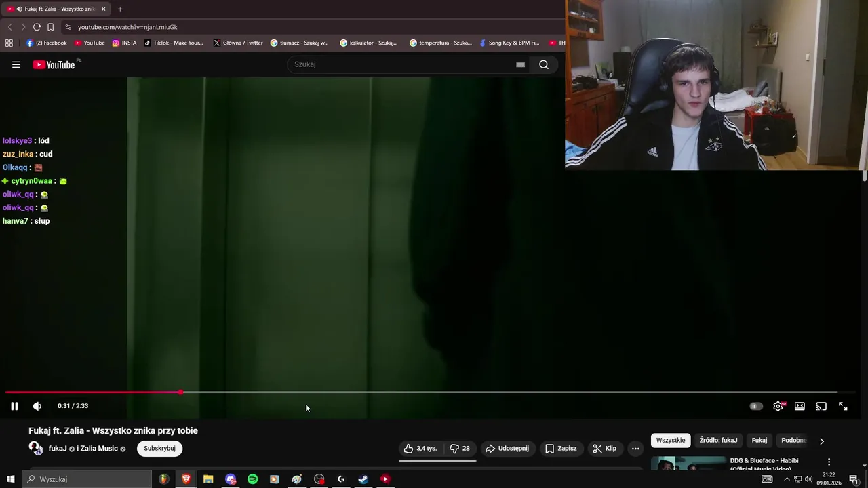Select the Fukaj ft. Zalia tab
Screen dimensions: 868x488
coord(56,9)
